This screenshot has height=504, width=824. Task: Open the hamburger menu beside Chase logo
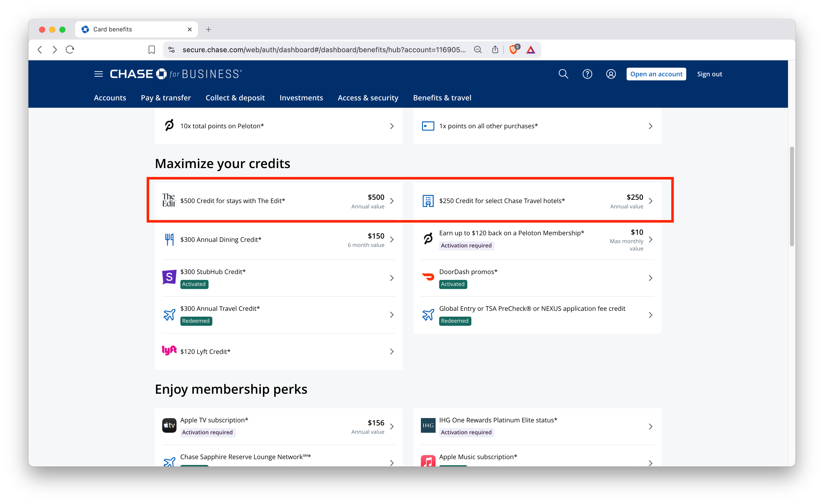click(98, 74)
